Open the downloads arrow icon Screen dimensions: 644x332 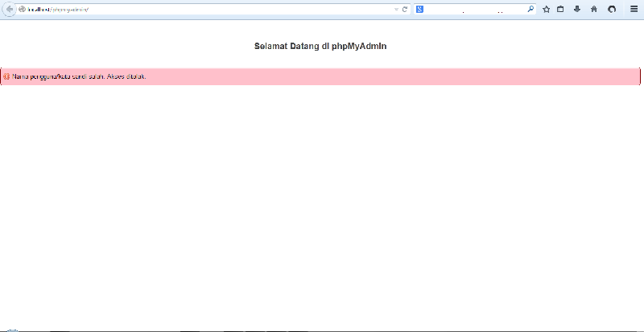coord(577,9)
